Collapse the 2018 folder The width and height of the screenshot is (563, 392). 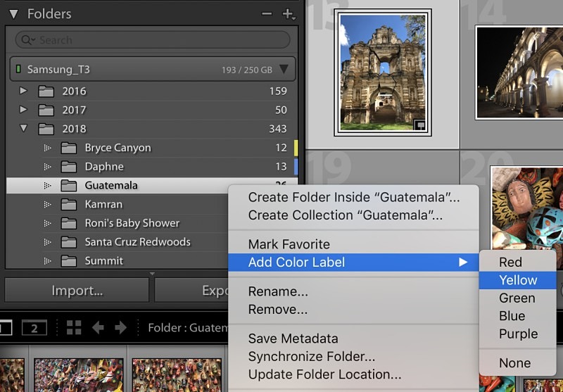[24, 128]
